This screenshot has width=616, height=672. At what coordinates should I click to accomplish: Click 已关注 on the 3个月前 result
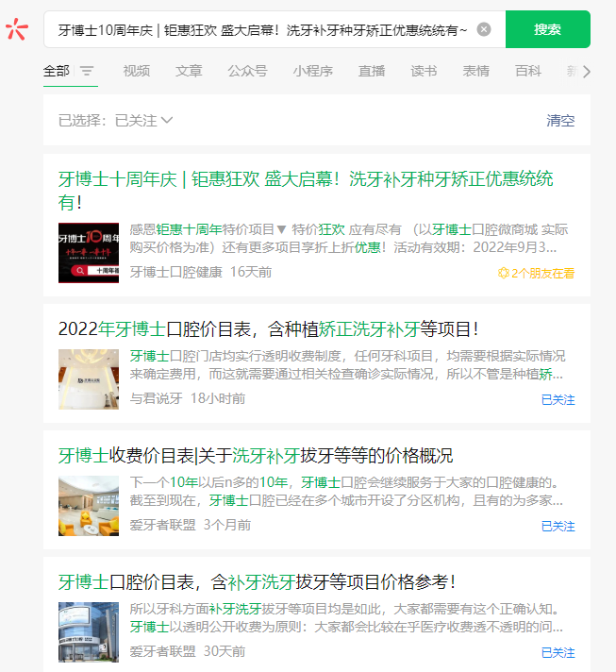[558, 527]
